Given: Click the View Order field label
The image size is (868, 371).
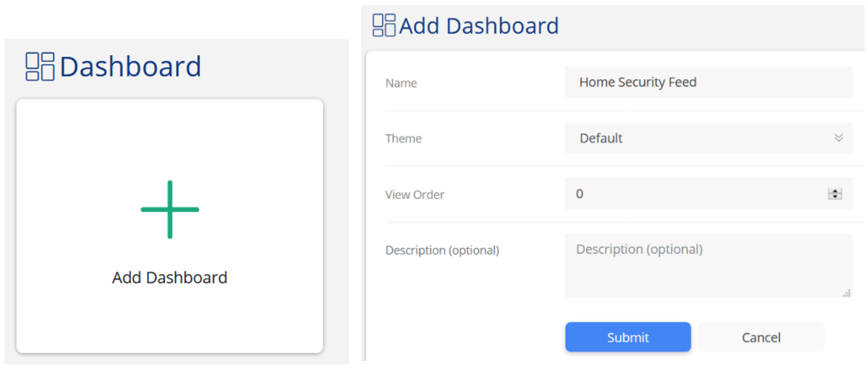Looking at the screenshot, I should tap(414, 195).
